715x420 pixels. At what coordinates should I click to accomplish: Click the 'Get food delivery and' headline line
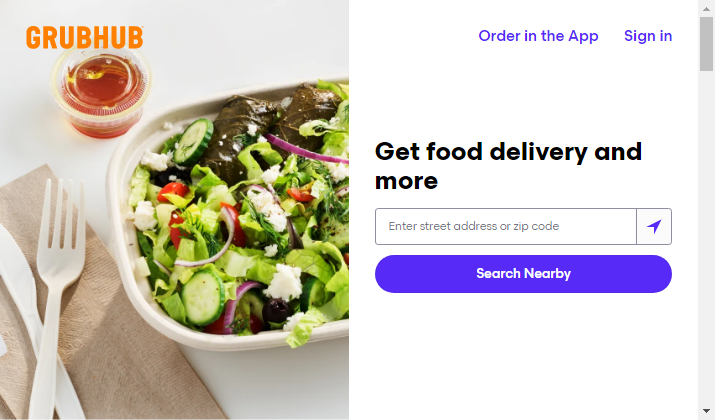point(508,152)
